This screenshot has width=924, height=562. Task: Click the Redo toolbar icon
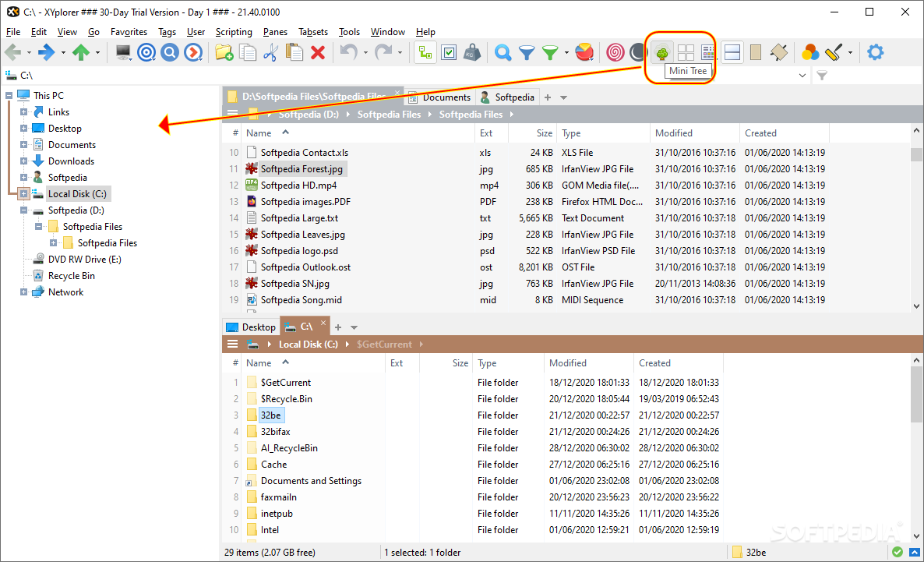click(383, 52)
